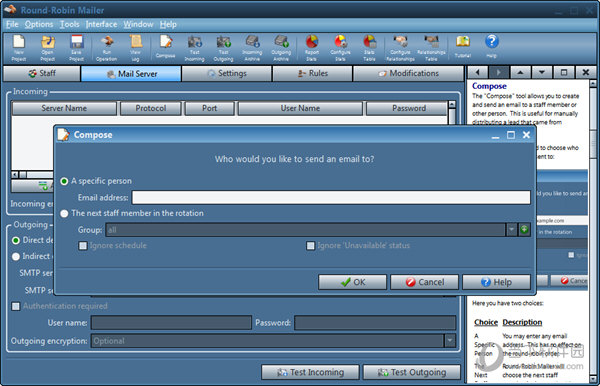Select the Direct delivery outgoing radio button
The image size is (600, 386).
(x=16, y=240)
